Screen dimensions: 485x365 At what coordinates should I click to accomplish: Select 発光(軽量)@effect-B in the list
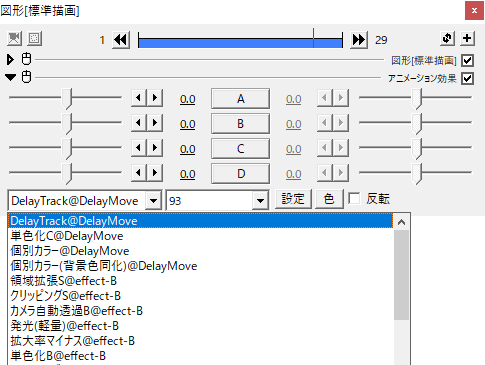pos(201,326)
